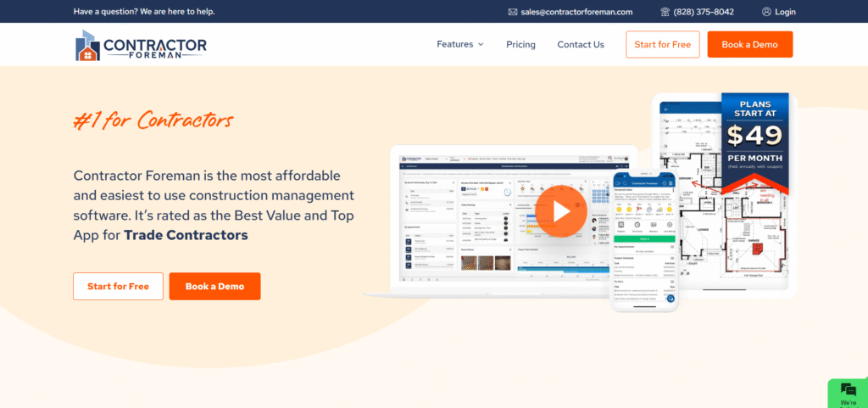This screenshot has width=868, height=408.
Task: Play the product demo video
Action: (x=561, y=211)
